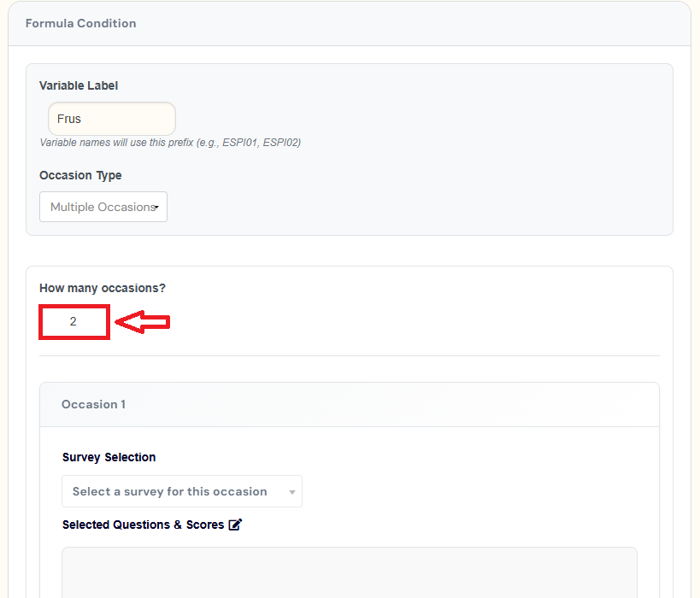Click the Occasion 1 card header
Screen dimensions: 700x598
pos(94,404)
